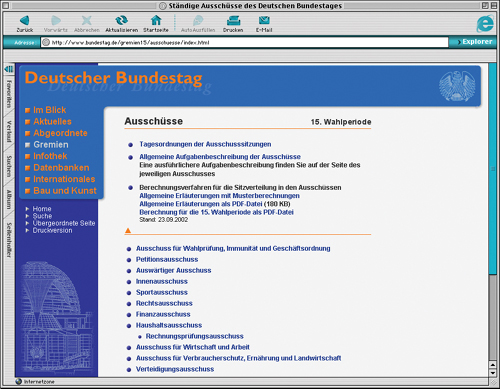Screen dimensions: 500x389
Task: Open the Verlauf side tab
Action: 9,132
